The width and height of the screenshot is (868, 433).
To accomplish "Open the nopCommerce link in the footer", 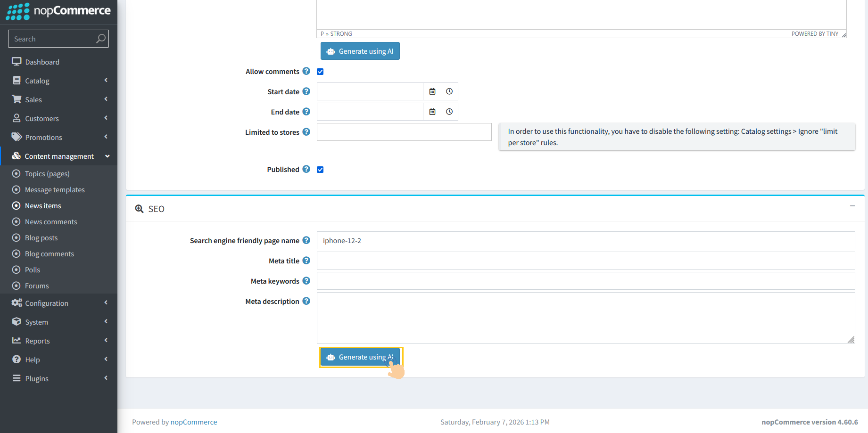I will click(x=194, y=422).
